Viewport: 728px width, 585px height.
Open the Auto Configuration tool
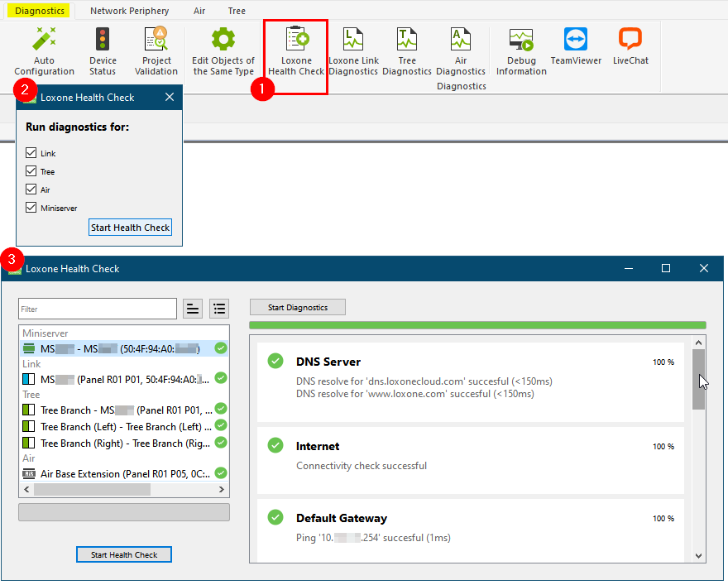(44, 51)
